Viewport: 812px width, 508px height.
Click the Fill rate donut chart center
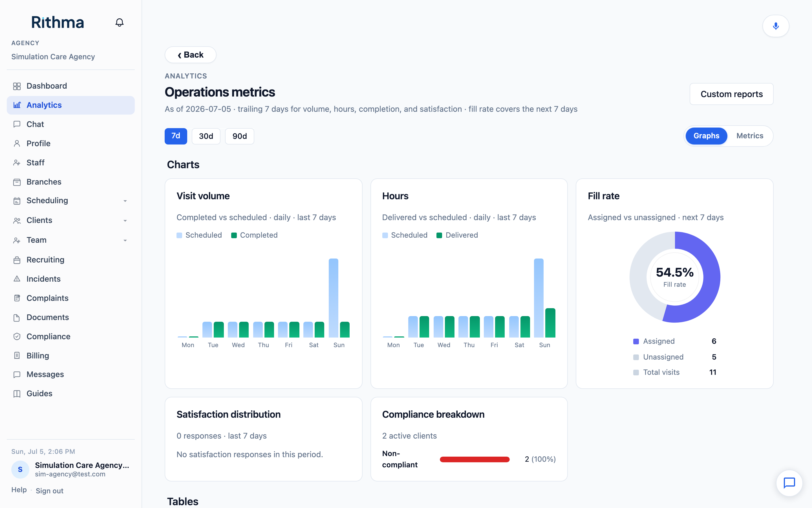[675, 277]
